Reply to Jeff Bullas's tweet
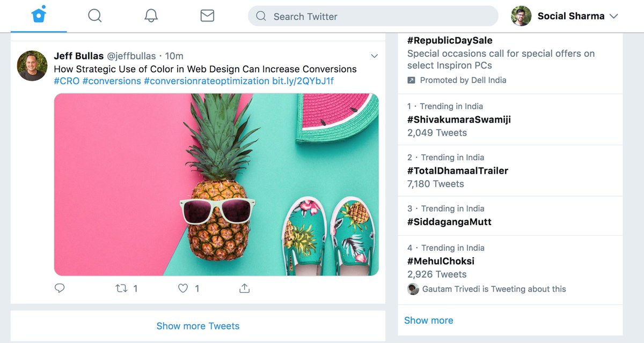The width and height of the screenshot is (644, 343). coord(60,288)
